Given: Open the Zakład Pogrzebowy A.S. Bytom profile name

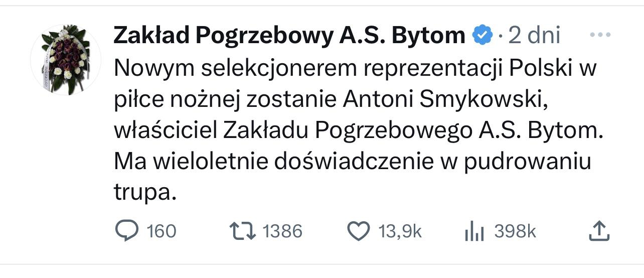Looking at the screenshot, I should [x=289, y=35].
